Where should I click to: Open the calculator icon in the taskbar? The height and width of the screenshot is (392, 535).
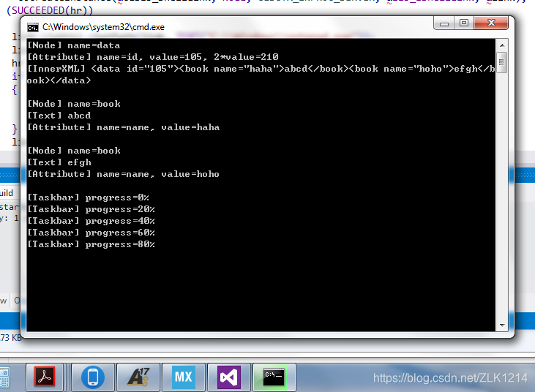[x=5, y=377]
